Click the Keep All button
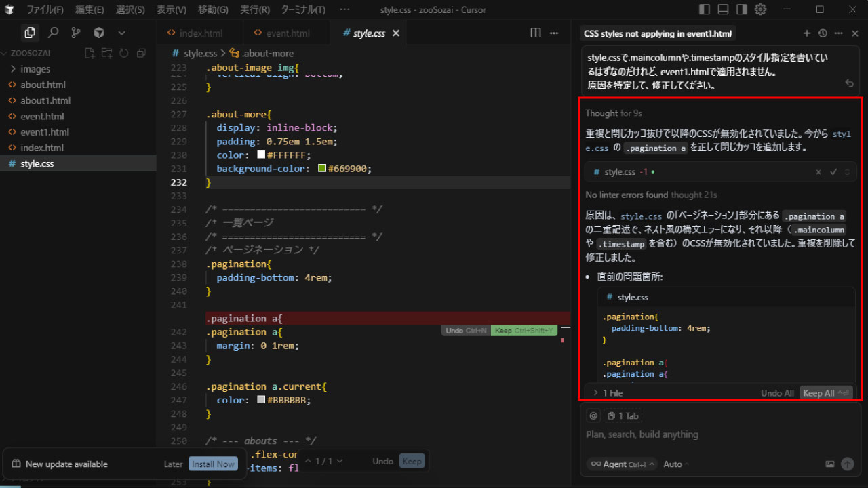868x488 pixels. [825, 393]
